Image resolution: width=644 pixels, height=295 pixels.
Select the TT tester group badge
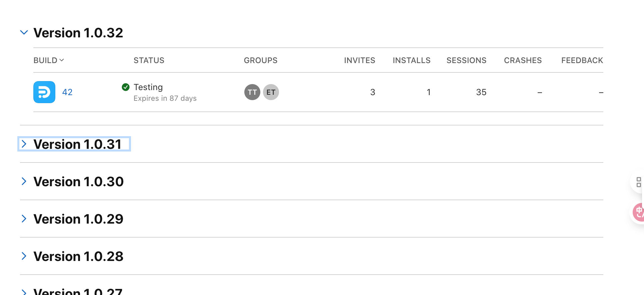[x=252, y=92]
